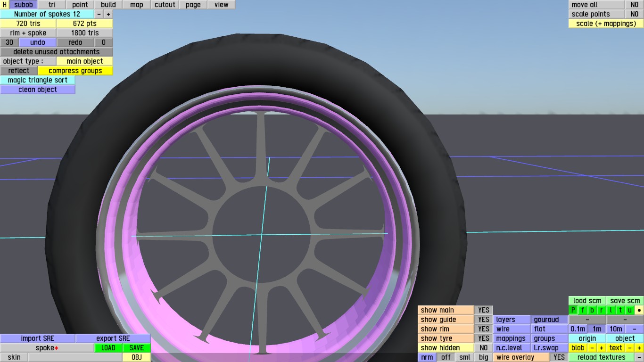
Task: Click the H button at top left
Action: (5, 5)
